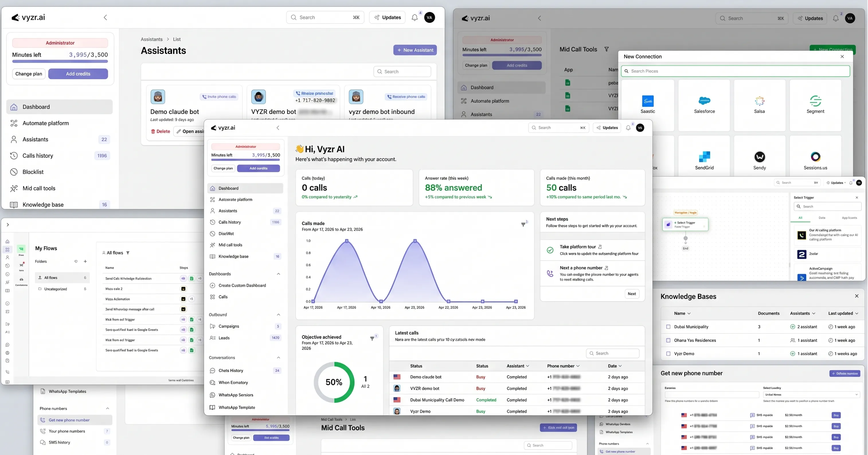Collapse the Outbourd section in front sidebar
Screen dimensions: 868x455
(x=278, y=315)
